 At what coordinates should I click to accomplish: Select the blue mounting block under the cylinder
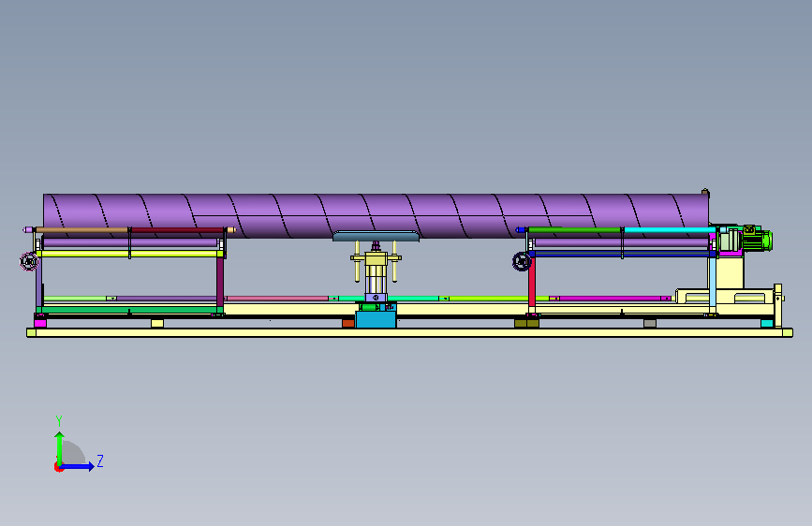click(376, 319)
